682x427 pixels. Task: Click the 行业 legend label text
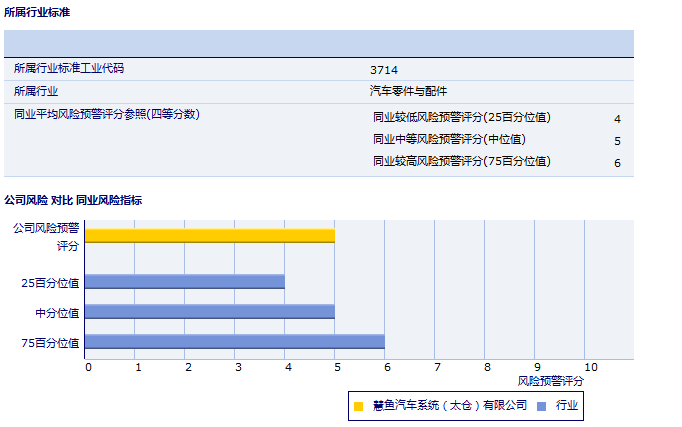coord(567,406)
